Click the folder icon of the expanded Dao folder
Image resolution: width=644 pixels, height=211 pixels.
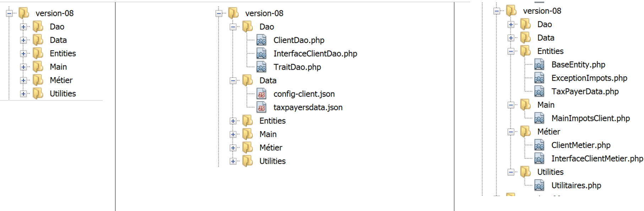tap(248, 27)
